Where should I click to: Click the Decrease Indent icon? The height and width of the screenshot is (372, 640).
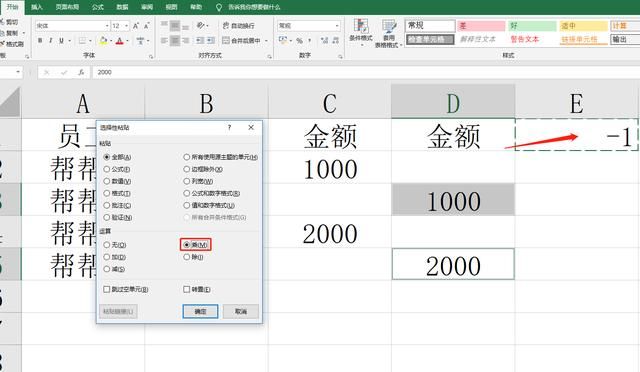coord(200,40)
